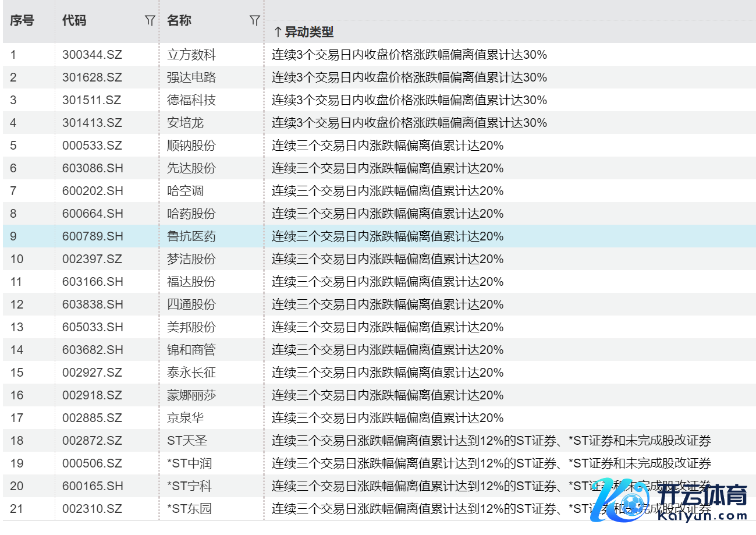
Task: Click stock code 600202.SH
Action: [x=93, y=191]
